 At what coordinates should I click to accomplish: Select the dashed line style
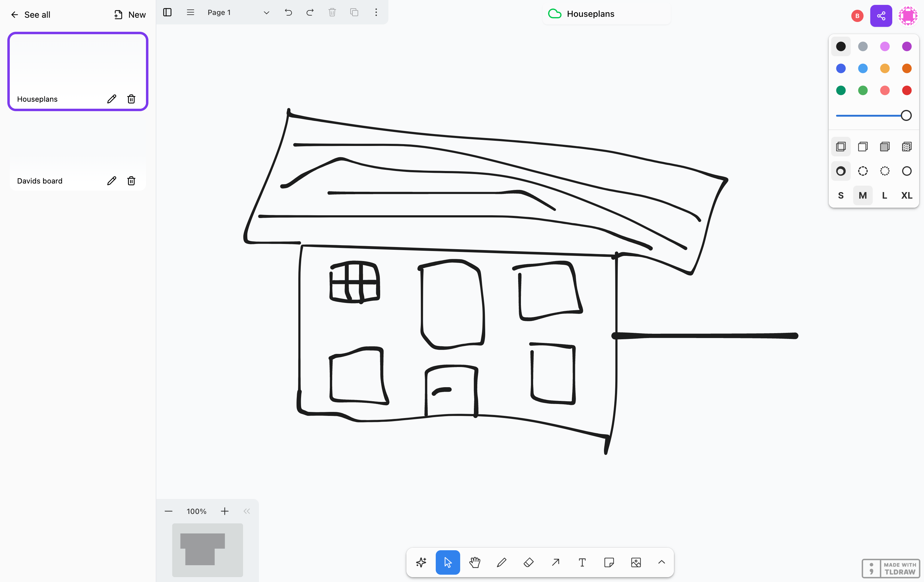coord(863,171)
